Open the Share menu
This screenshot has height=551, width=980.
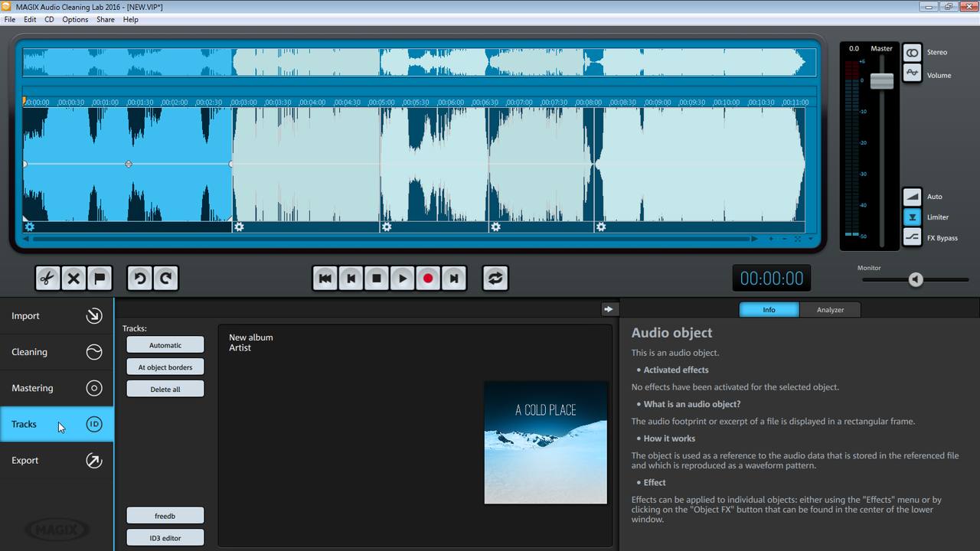point(106,19)
